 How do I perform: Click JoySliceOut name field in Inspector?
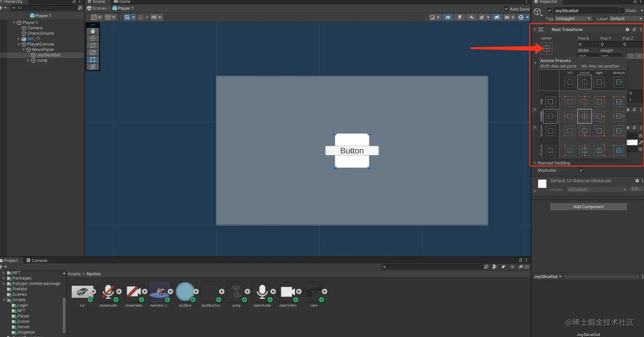(586, 11)
